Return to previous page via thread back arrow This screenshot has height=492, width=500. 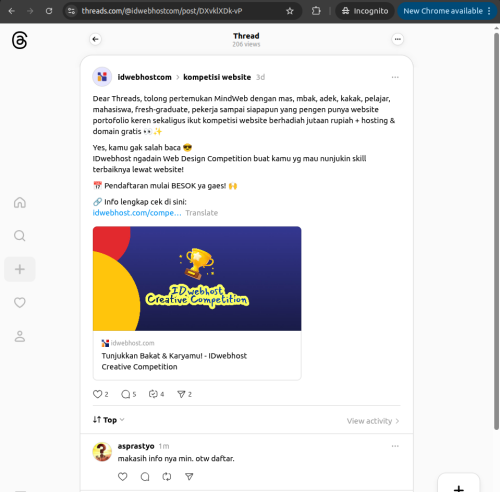click(96, 39)
